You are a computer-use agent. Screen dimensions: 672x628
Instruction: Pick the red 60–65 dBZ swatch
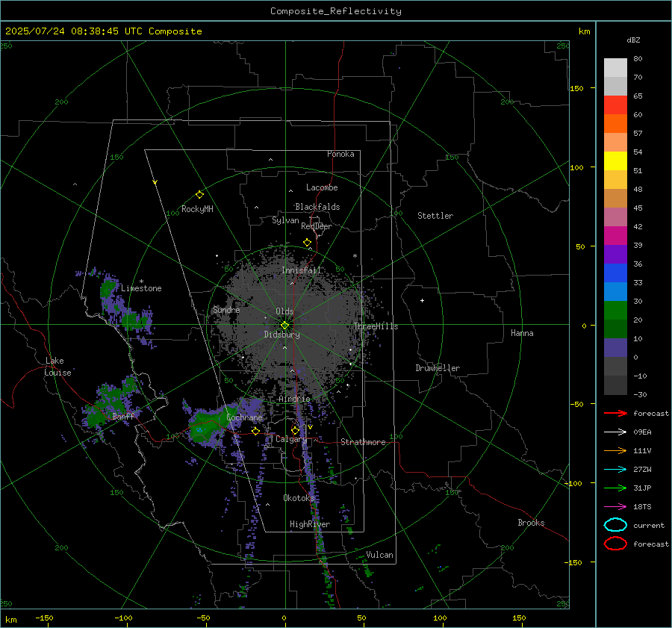point(615,105)
